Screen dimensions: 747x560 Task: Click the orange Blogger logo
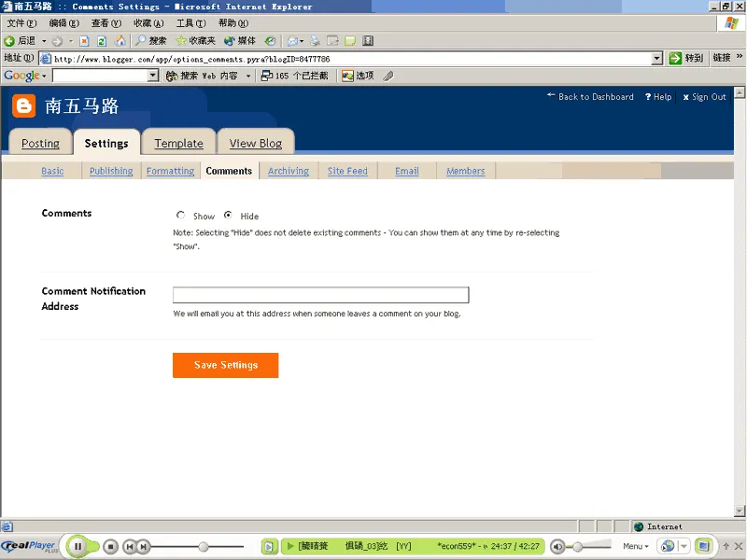coord(24,106)
